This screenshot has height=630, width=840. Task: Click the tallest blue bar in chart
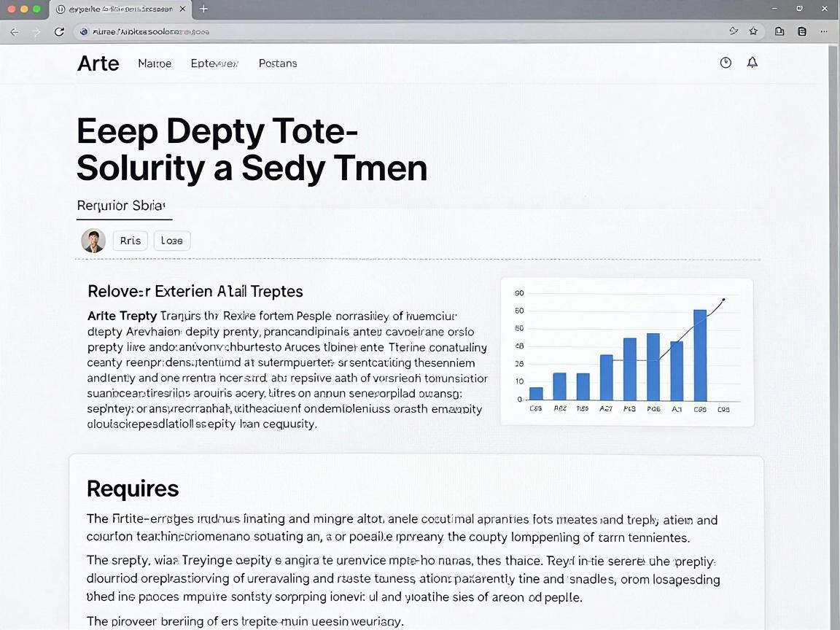[700, 355]
